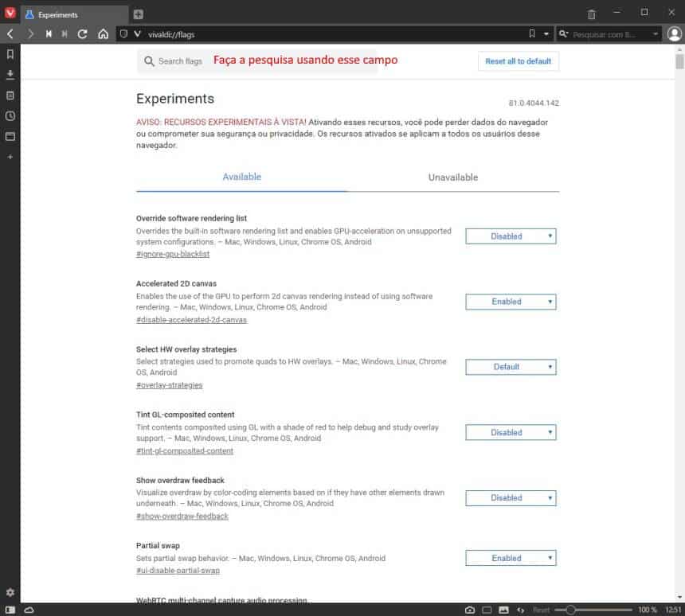Screen dimensions: 685x616
Task: Go to the home page
Action: pos(103,33)
